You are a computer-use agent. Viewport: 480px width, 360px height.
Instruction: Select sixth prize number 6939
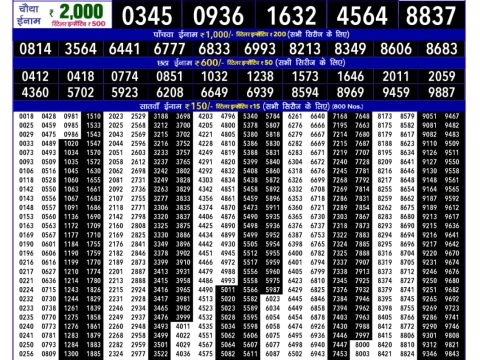pyautogui.click(x=260, y=92)
